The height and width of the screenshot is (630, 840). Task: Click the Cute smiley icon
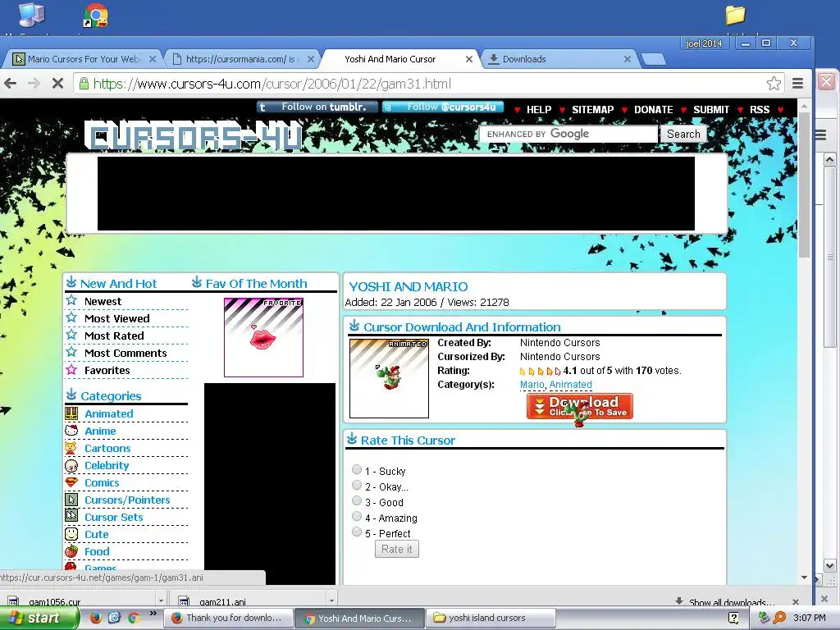click(71, 533)
